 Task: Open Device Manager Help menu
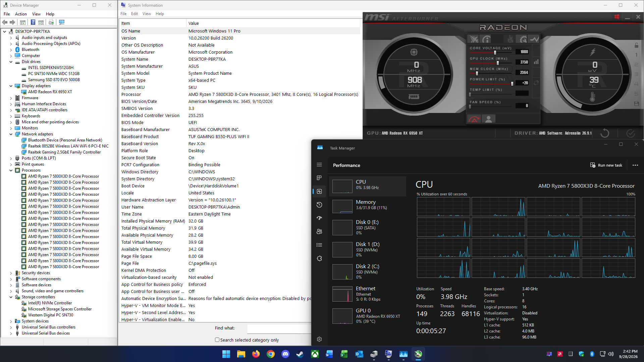[x=50, y=14]
